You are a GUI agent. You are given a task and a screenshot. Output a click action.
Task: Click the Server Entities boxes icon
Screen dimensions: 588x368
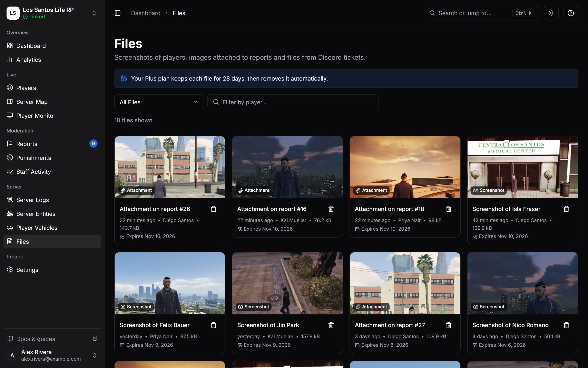10,213
